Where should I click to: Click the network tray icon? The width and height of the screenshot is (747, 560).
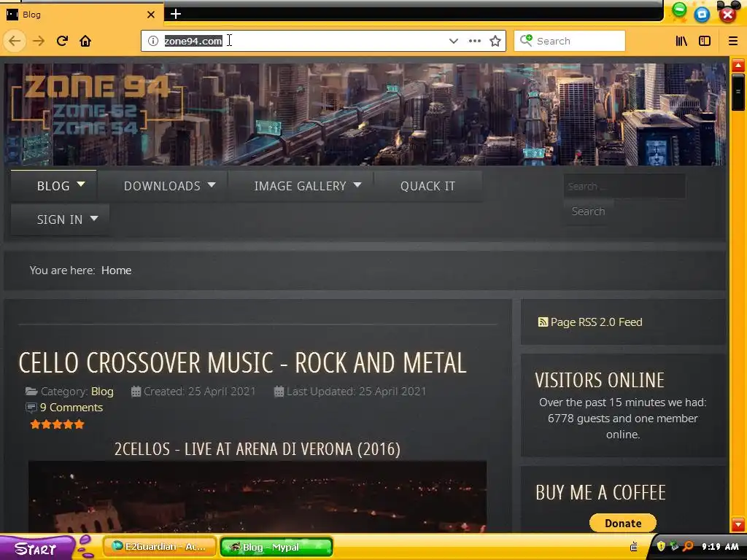pos(674,546)
